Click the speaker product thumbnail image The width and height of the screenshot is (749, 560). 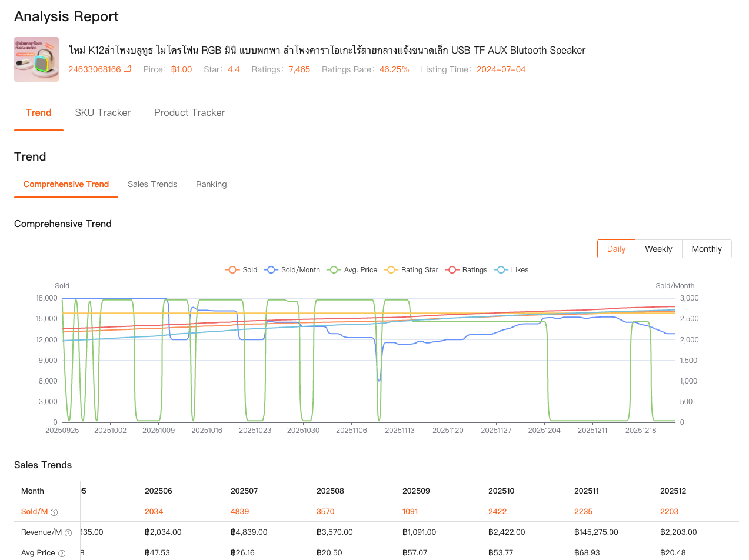pyautogui.click(x=36, y=59)
